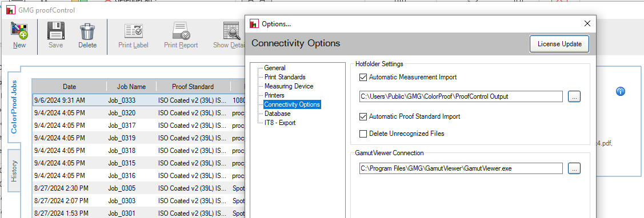This screenshot has height=218, width=644.
Task: Select the Job_0317 row
Action: coord(139,125)
